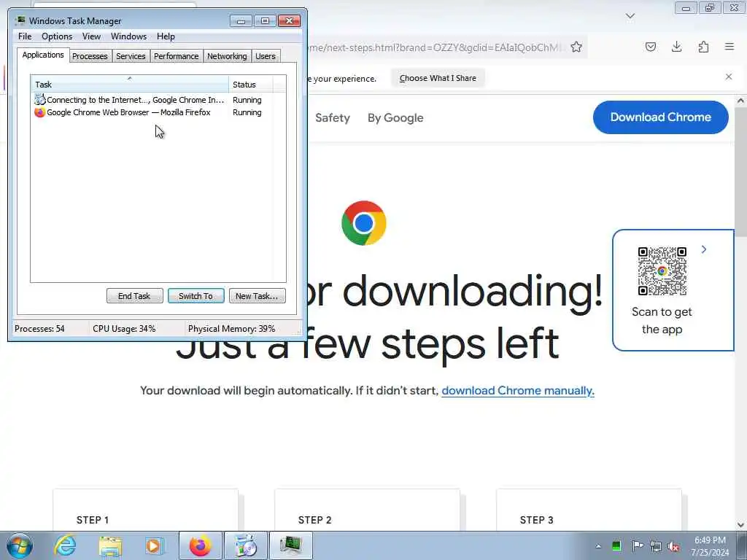
Task: Open Task Manager Help menu
Action: click(x=166, y=36)
